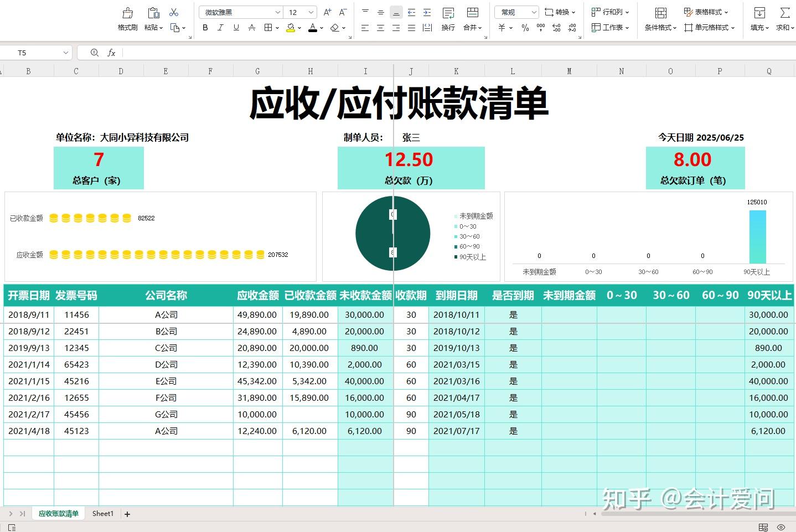Click the Clear format eraser icon
The image size is (796, 532).
pos(334,27)
